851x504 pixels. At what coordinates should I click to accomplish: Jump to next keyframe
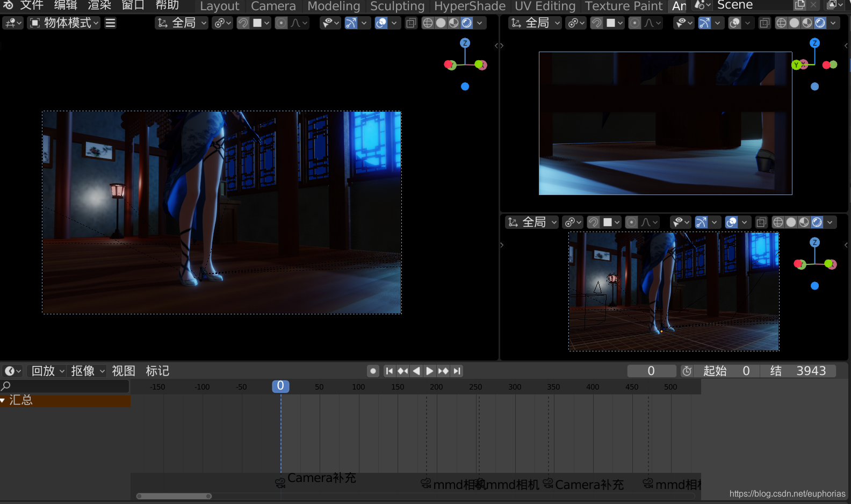tap(443, 371)
